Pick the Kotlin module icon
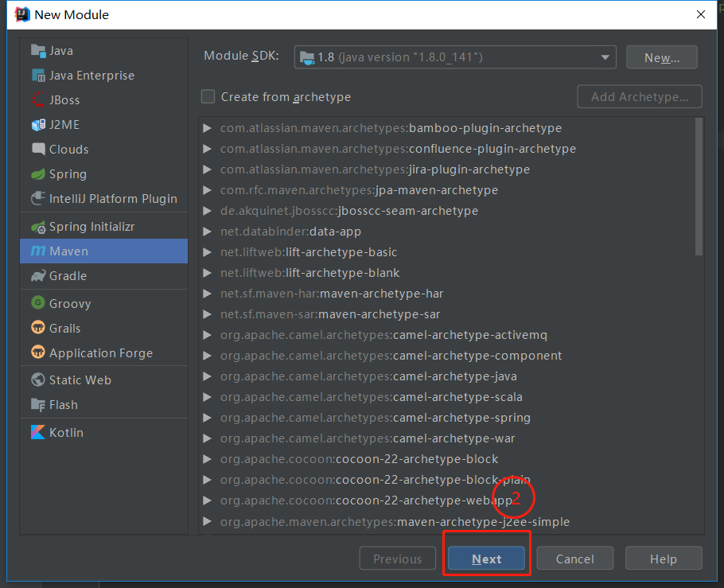The image size is (724, 588). coord(38,432)
